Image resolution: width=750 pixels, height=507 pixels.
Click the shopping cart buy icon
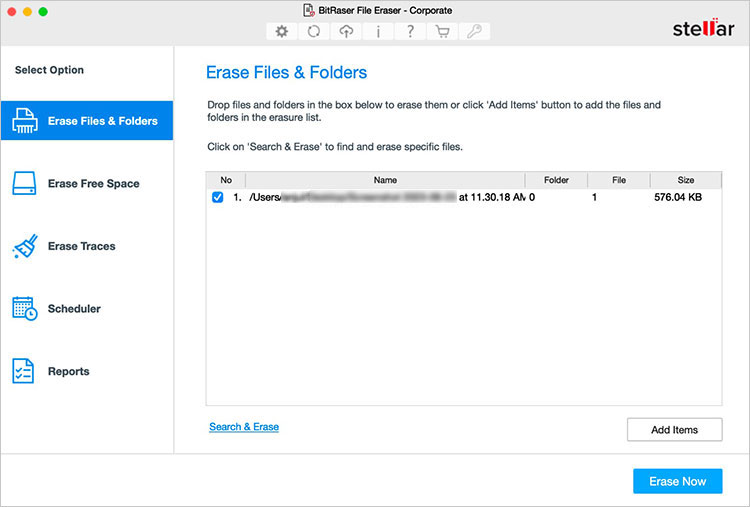coord(442,32)
